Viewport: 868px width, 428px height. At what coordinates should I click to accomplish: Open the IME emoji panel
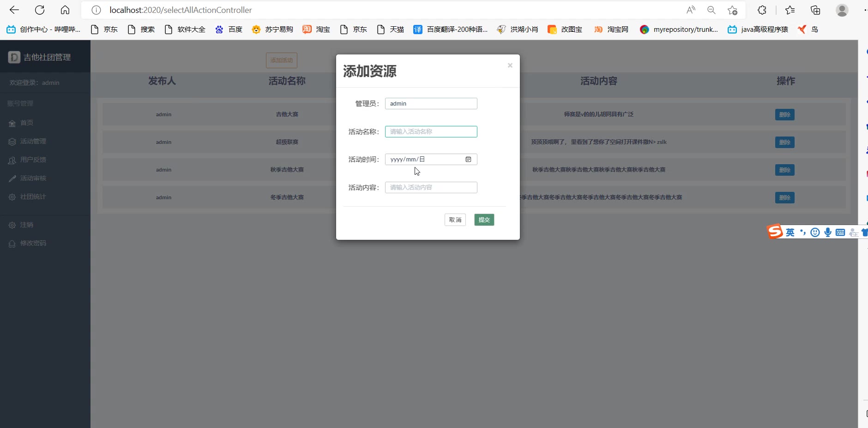pyautogui.click(x=815, y=232)
